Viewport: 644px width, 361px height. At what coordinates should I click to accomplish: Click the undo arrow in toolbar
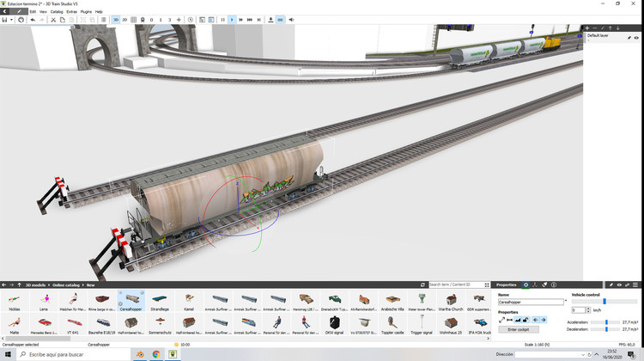tap(33, 19)
